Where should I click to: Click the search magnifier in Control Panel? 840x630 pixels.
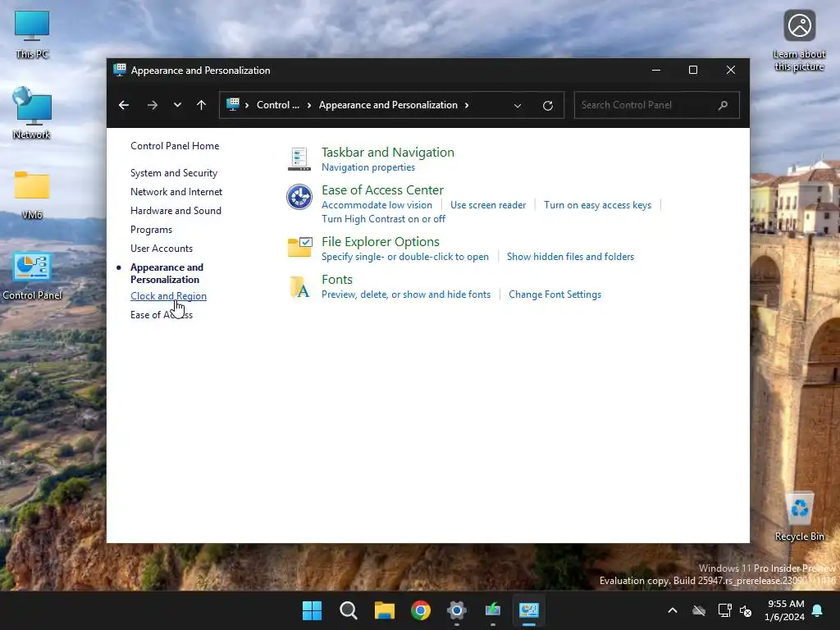click(723, 105)
